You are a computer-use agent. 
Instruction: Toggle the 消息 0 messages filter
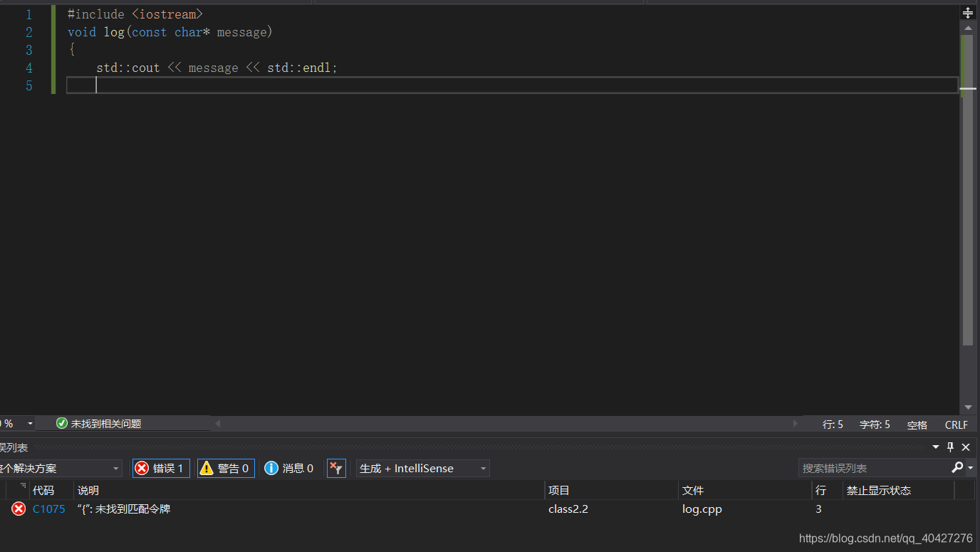pos(289,468)
